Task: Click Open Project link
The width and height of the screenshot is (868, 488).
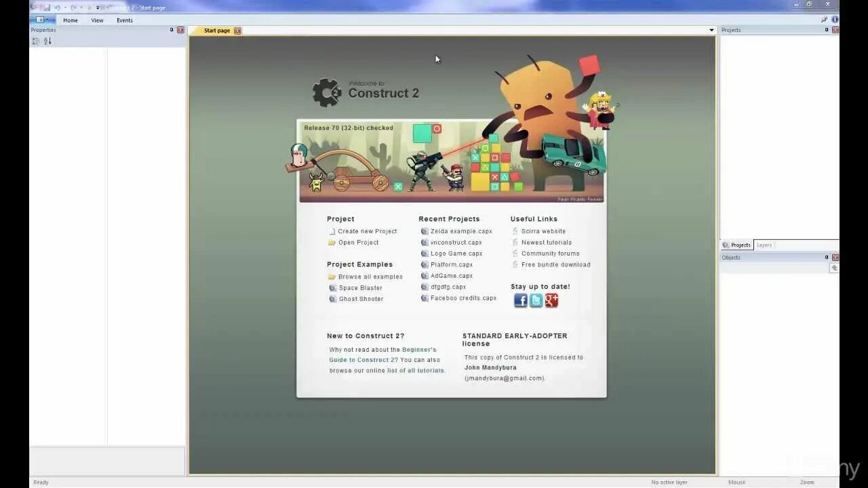Action: pyautogui.click(x=359, y=243)
